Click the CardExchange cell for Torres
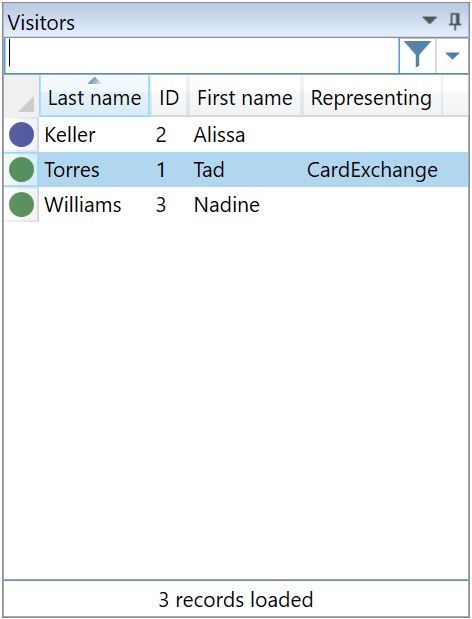472x619 pixels. (x=372, y=170)
